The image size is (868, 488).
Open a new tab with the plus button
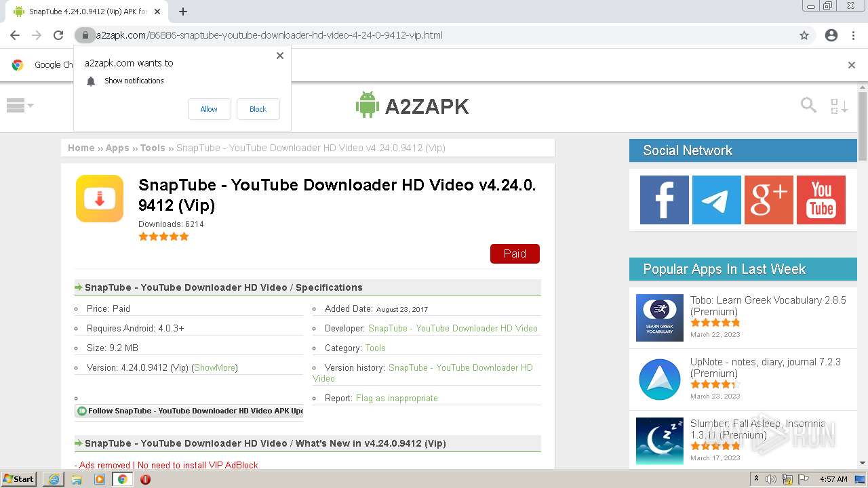(183, 12)
